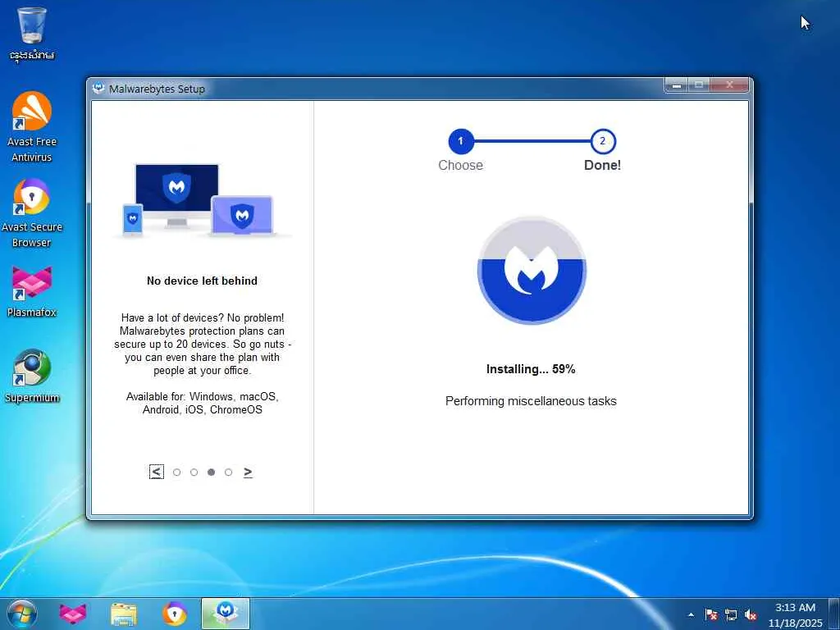Click step 2 Done circle
This screenshot has height=630, width=840.
[603, 141]
